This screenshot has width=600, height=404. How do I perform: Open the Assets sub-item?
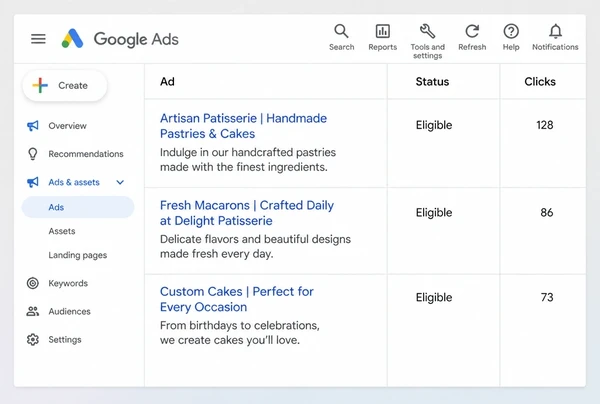[62, 231]
